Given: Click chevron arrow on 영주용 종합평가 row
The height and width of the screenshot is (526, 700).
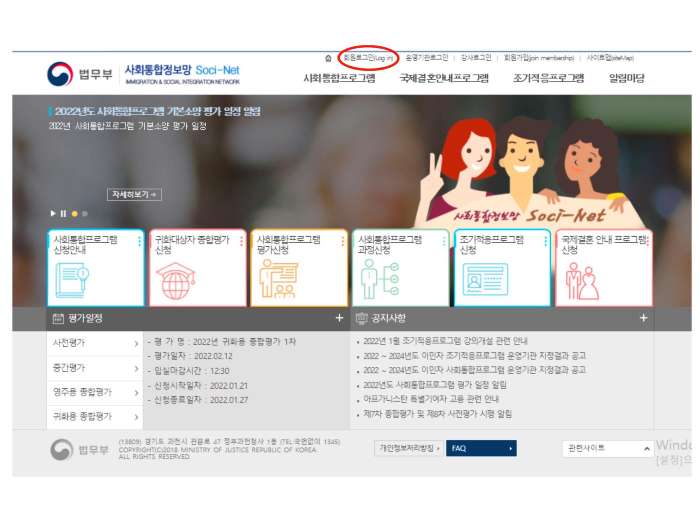Looking at the screenshot, I should [x=136, y=393].
